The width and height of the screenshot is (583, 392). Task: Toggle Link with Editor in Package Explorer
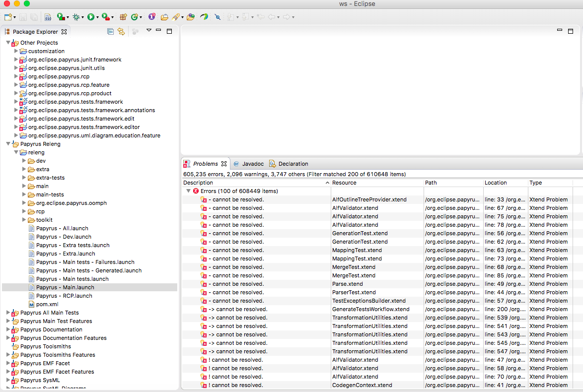coord(121,32)
